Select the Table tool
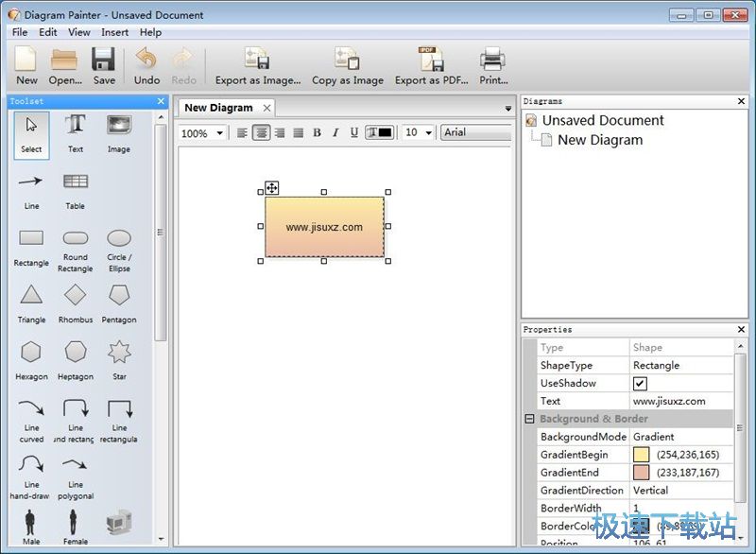Viewport: 756px width, 554px height. point(76,188)
